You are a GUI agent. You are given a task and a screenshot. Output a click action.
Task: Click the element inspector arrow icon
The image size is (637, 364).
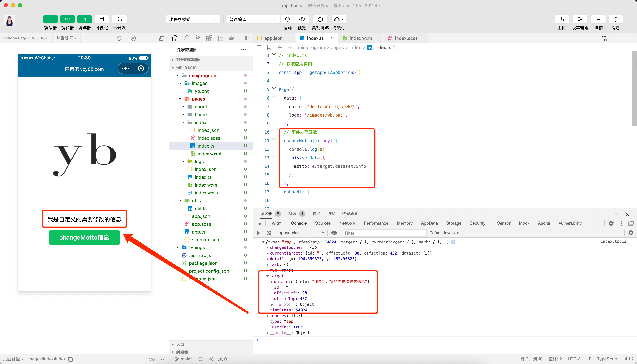pos(259,223)
